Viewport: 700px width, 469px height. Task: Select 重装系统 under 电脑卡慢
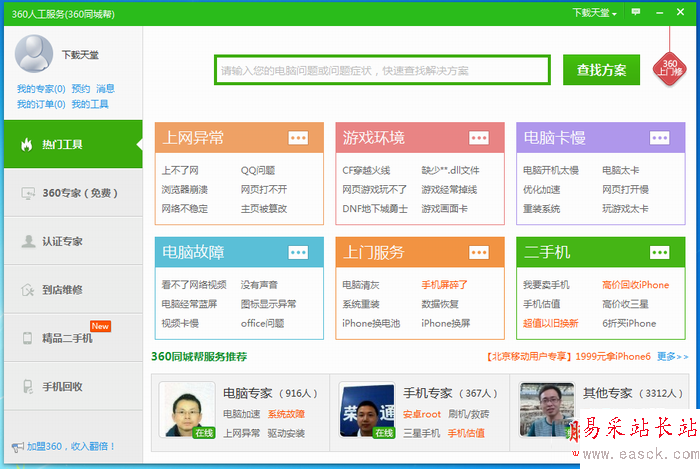coord(542,209)
